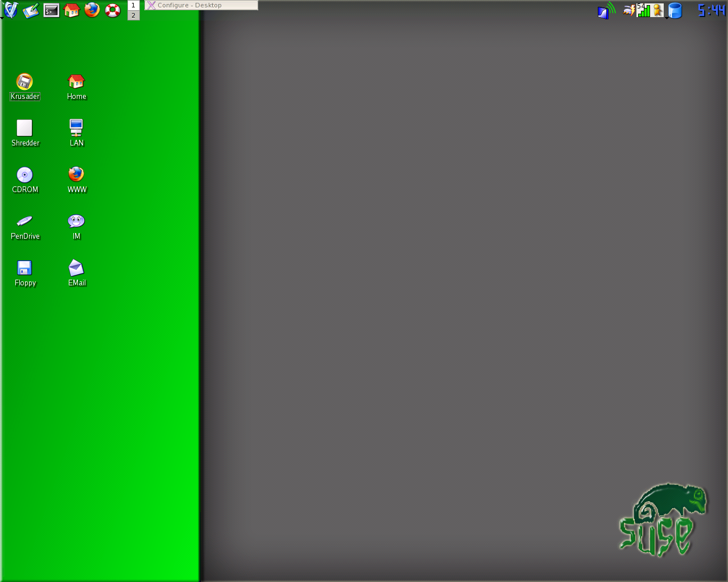
Task: Select the Configure - Desktop taskbar entry
Action: (201, 5)
